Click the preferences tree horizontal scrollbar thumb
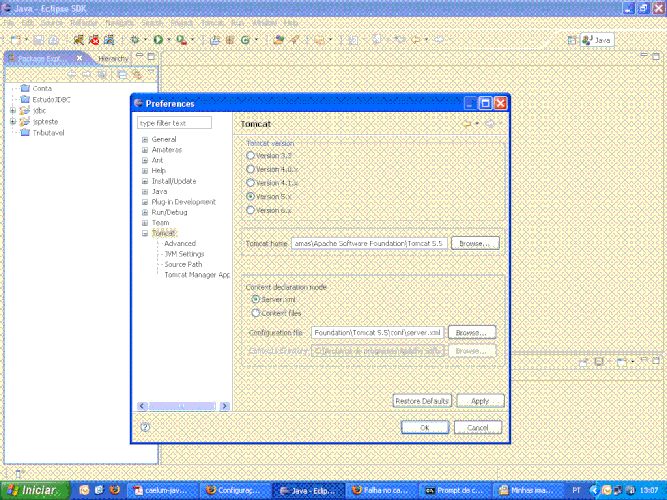Screen dimensions: 667x500 tap(182, 406)
